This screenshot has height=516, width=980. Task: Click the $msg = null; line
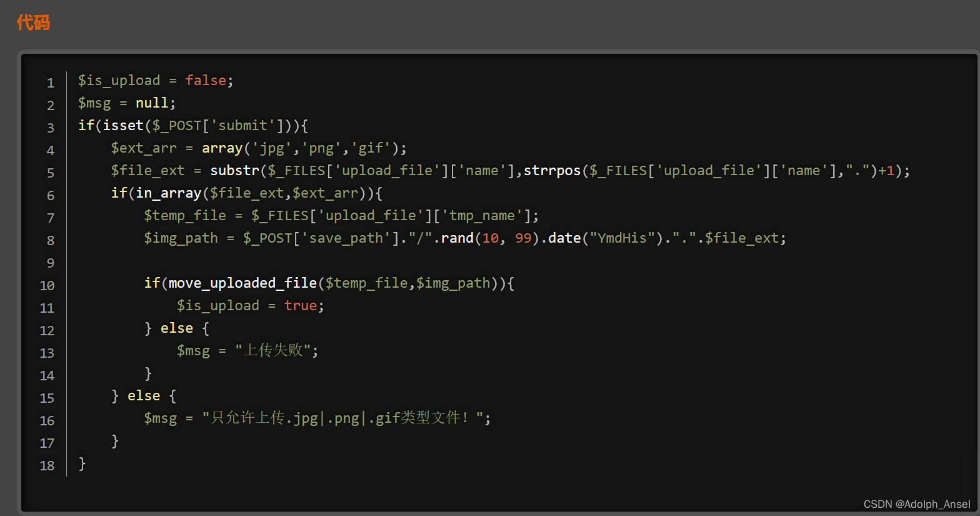pos(127,103)
